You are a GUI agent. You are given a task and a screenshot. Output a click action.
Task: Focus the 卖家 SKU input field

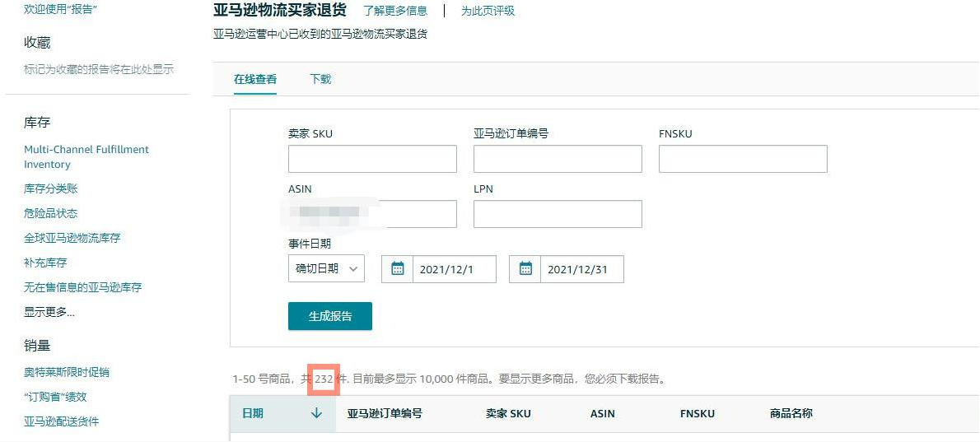372,159
